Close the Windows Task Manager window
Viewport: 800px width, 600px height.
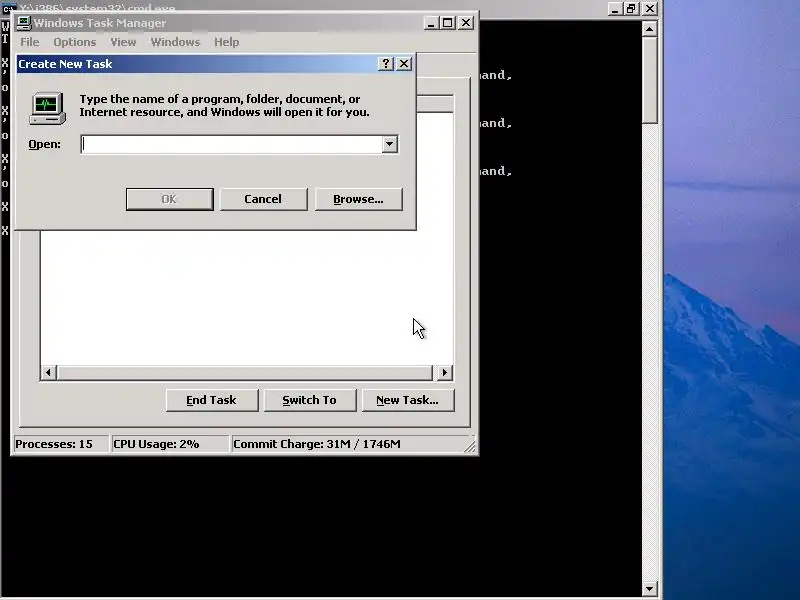point(466,23)
